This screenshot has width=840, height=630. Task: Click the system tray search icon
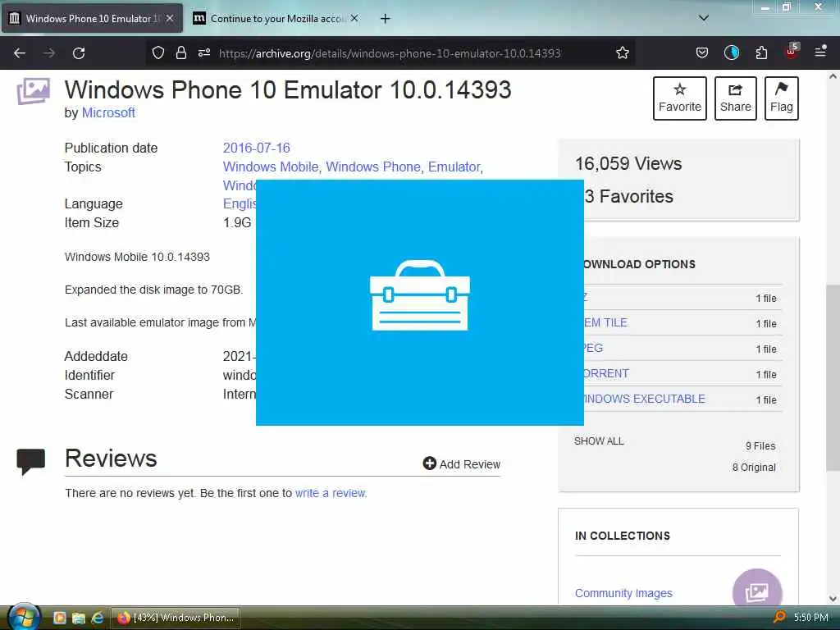click(779, 617)
